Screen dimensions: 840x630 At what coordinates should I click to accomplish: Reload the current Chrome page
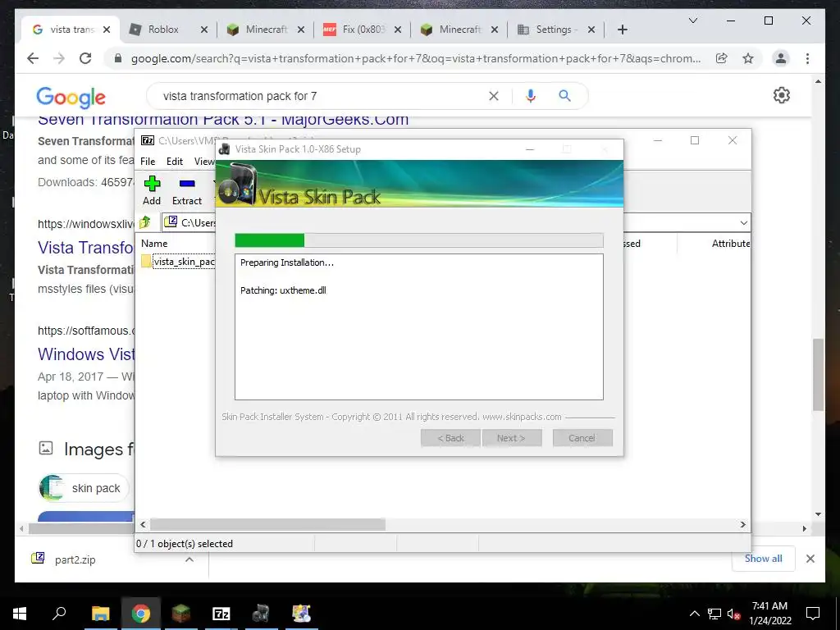coord(85,58)
